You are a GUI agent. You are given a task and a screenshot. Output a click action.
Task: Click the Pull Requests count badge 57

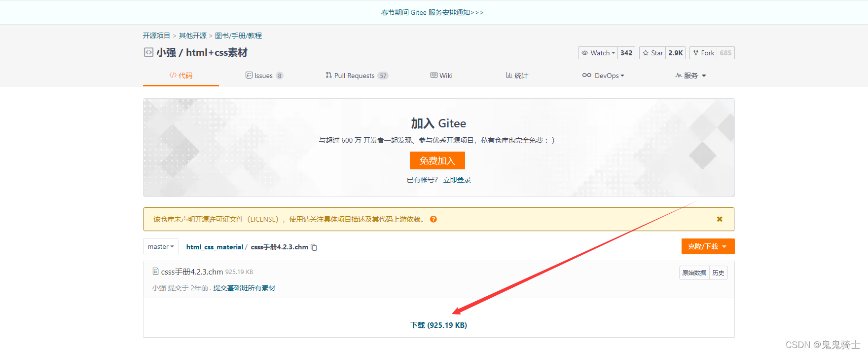coord(383,76)
